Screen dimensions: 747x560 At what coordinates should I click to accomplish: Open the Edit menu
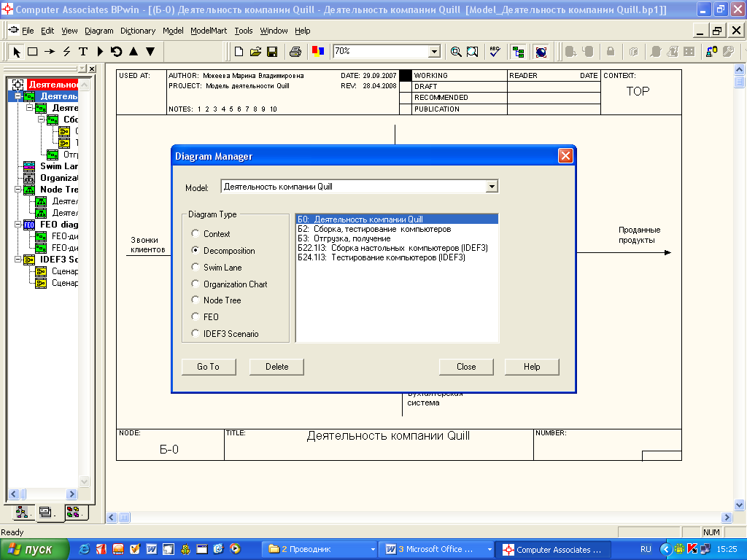click(47, 31)
